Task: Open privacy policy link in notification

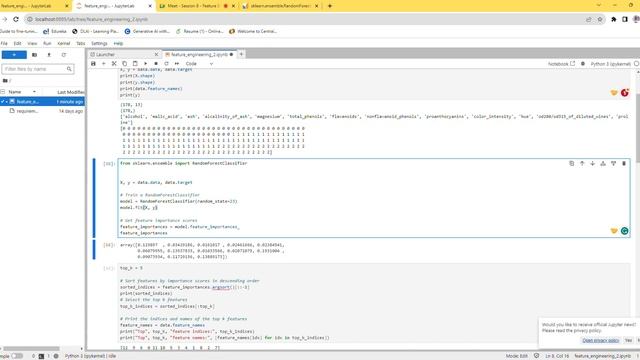Action: (x=600, y=340)
